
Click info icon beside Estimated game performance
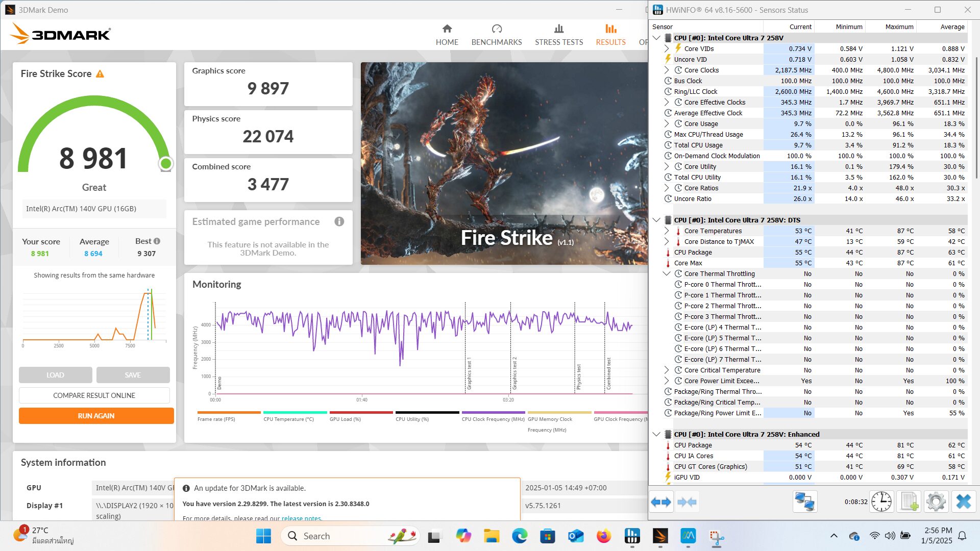(x=339, y=221)
